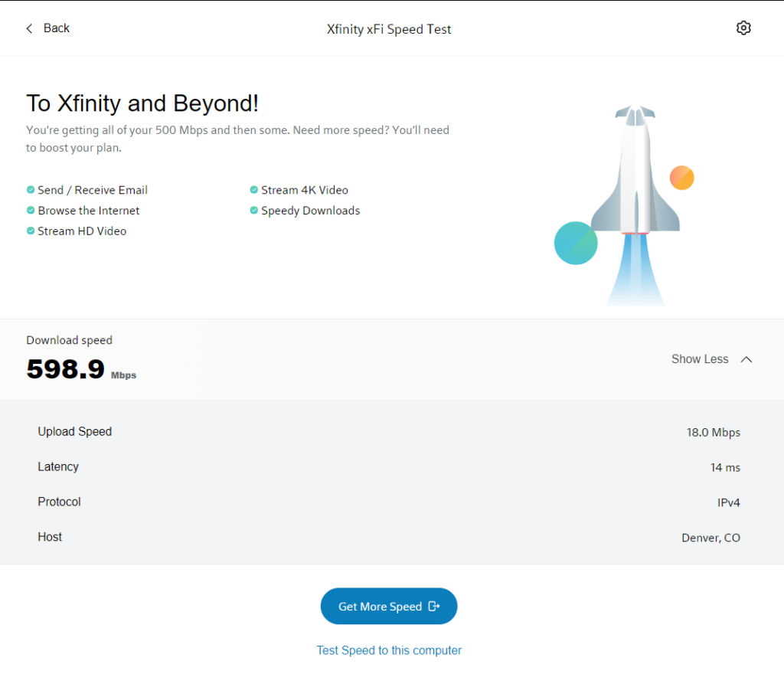Image resolution: width=784 pixels, height=694 pixels.
Task: Click the Denver, CO host value
Action: tap(710, 537)
